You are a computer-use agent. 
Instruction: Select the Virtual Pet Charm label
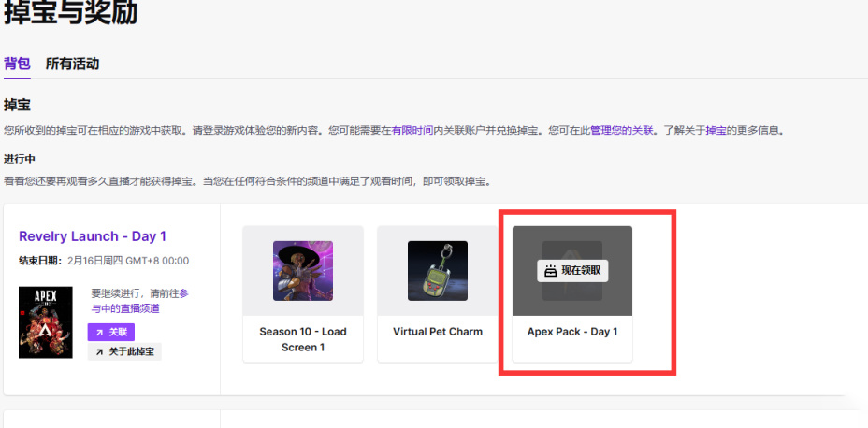(x=438, y=332)
